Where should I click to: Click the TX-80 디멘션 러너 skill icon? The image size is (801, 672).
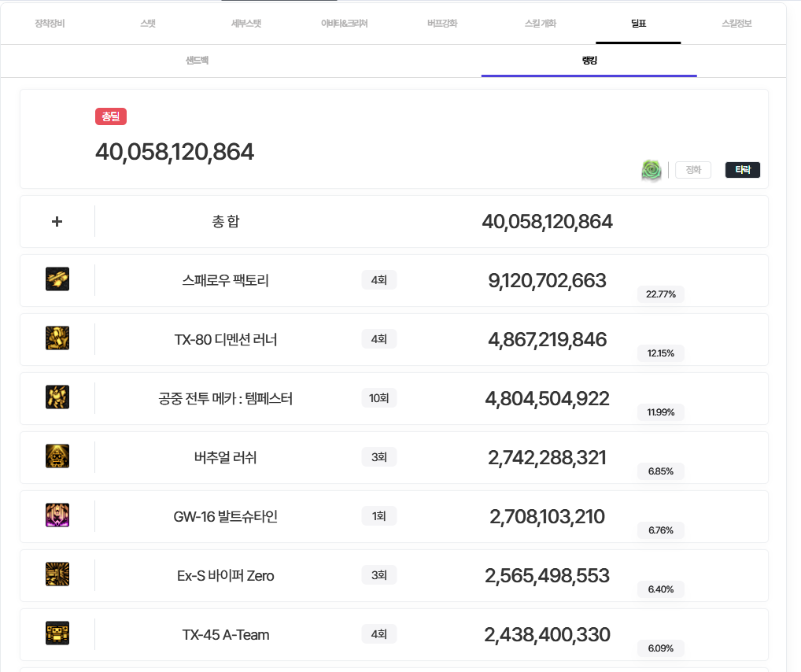tap(57, 338)
